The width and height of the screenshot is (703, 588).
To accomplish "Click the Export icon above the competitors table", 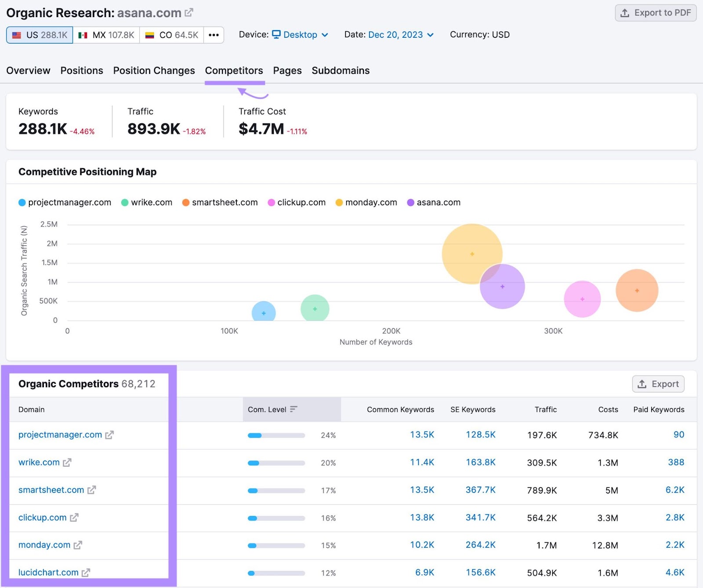I will tap(641, 384).
